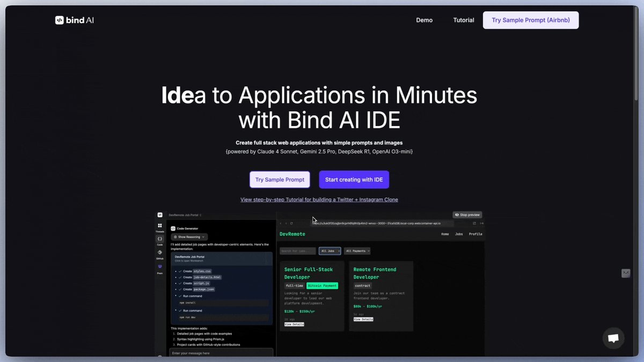Open the Twitter + Instagram Clone tutorial link
The height and width of the screenshot is (362, 644).
point(319,200)
